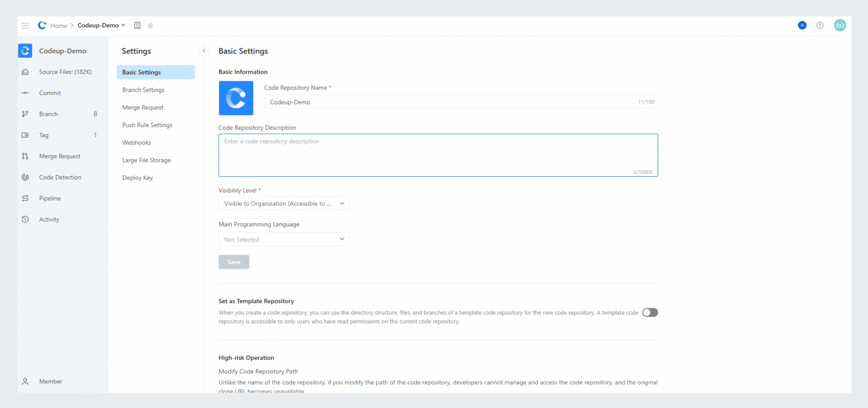Focus the Code Repository Description text area
This screenshot has width=868, height=408.
click(x=438, y=156)
